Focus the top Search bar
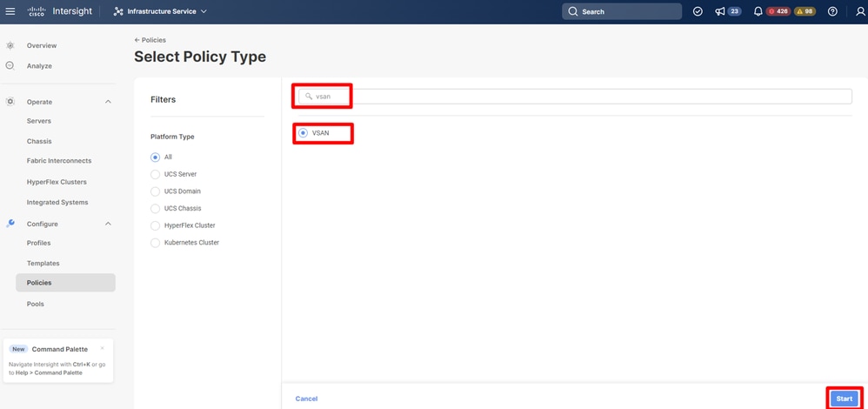The image size is (868, 409). [x=622, y=11]
